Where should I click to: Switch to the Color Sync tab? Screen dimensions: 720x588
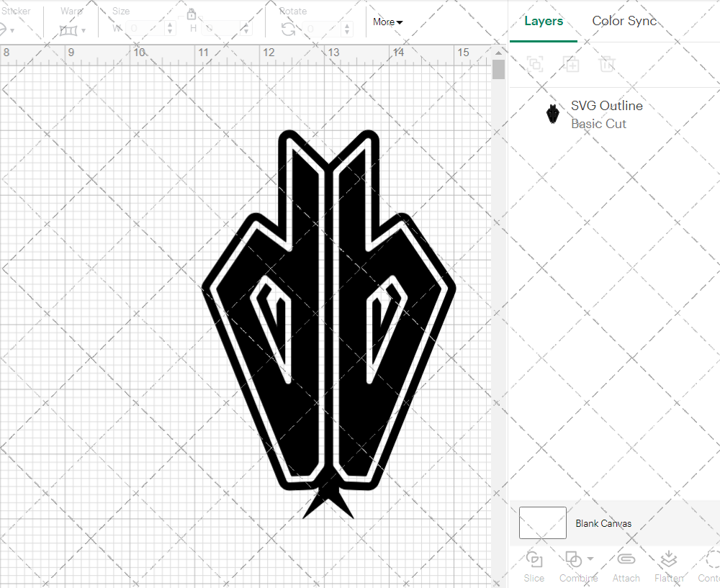624,21
